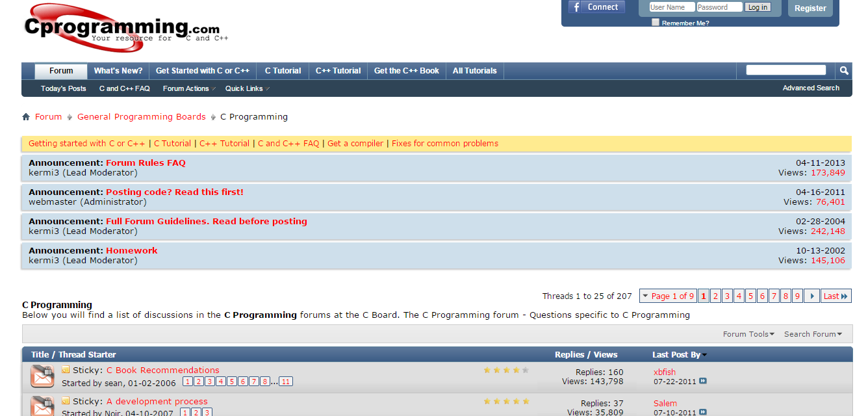Click the 173,849 views count

click(x=828, y=173)
